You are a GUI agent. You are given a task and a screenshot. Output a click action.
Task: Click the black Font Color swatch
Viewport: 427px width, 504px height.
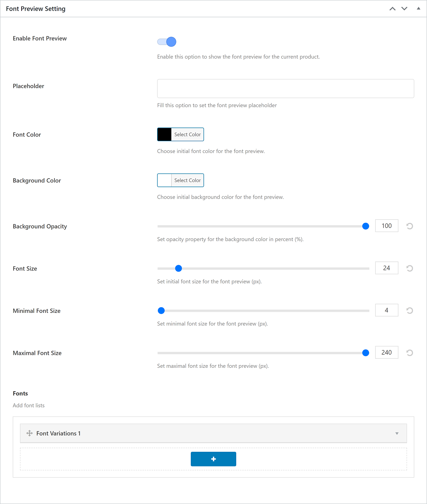coord(164,134)
